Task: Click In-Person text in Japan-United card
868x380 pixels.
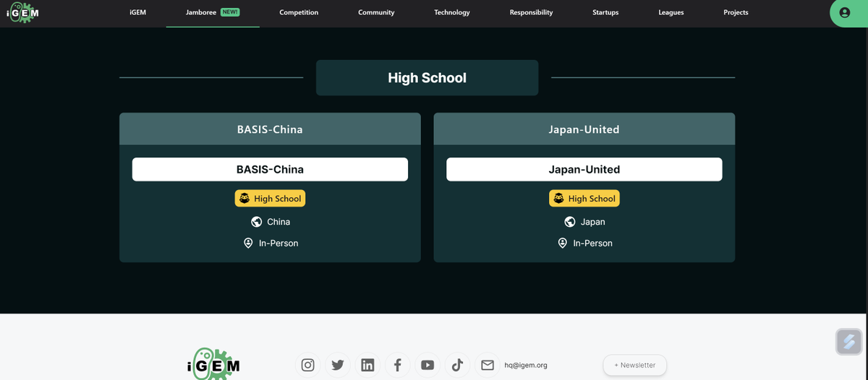Action: 593,243
